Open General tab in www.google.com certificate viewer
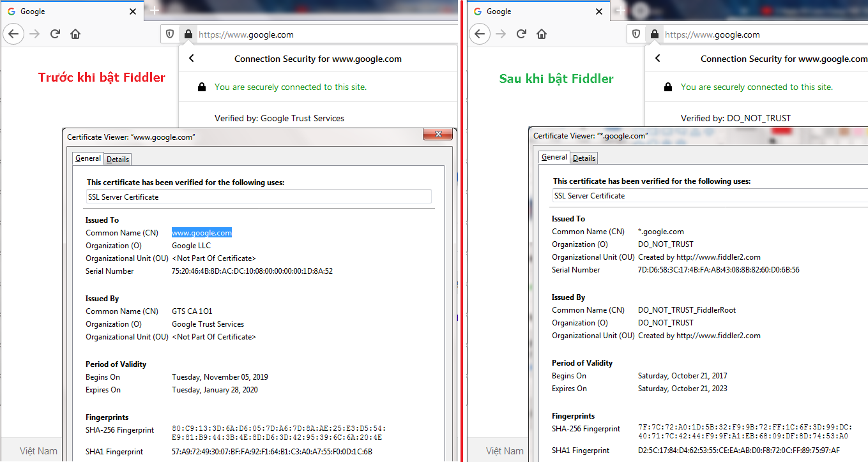The height and width of the screenshot is (462, 868). coord(88,158)
